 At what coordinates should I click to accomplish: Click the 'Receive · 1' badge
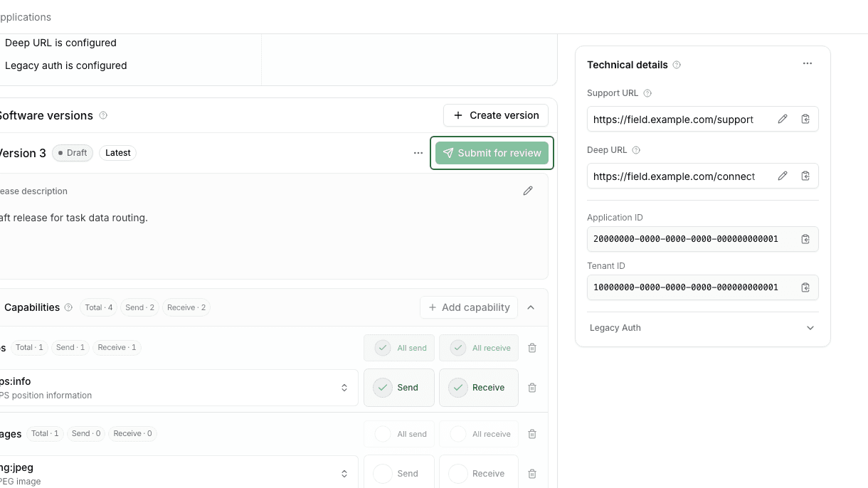coord(117,347)
